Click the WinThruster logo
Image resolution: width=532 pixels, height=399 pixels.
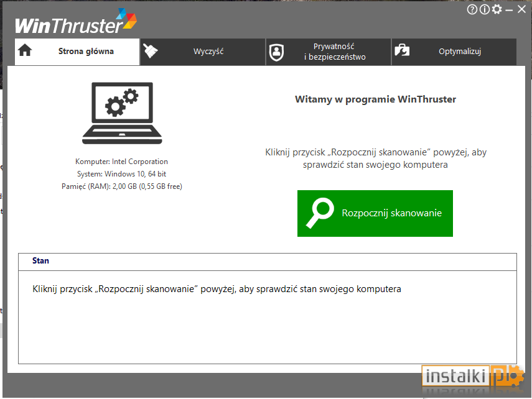[76, 22]
